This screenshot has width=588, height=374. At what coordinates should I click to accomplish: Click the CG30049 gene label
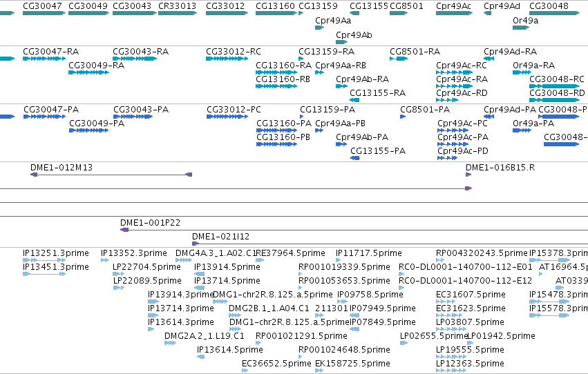(88, 6)
